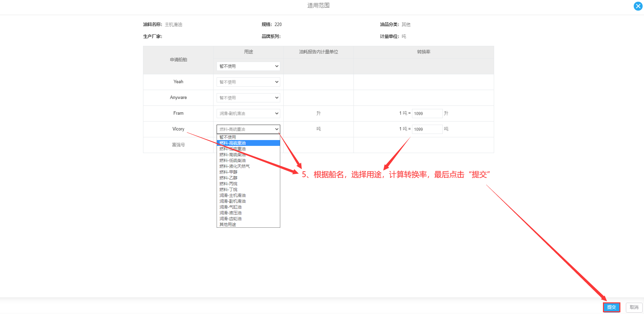Click the 油耗报告内计量单位 column header
The width and height of the screenshot is (644, 314).
coord(319,52)
